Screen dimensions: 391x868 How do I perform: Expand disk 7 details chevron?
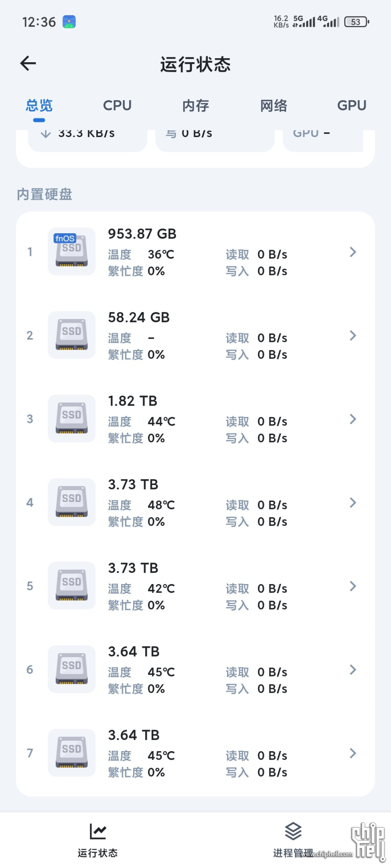[x=353, y=753]
